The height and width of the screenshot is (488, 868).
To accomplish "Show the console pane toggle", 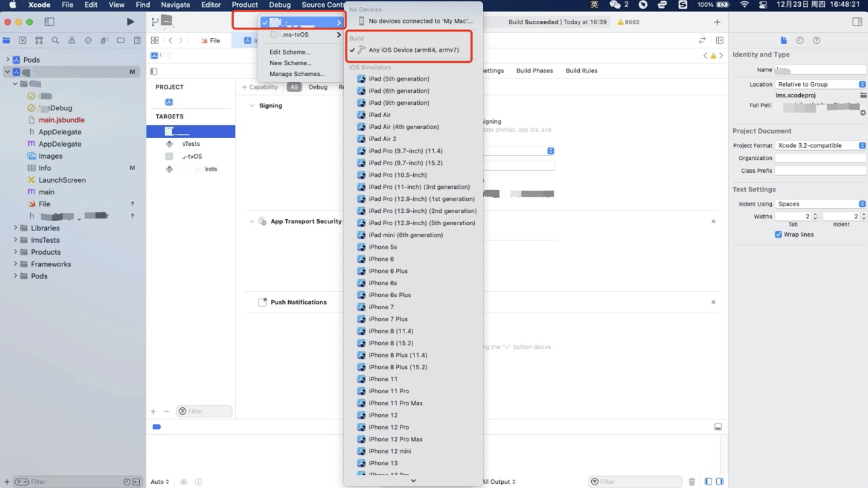I will pos(720,481).
